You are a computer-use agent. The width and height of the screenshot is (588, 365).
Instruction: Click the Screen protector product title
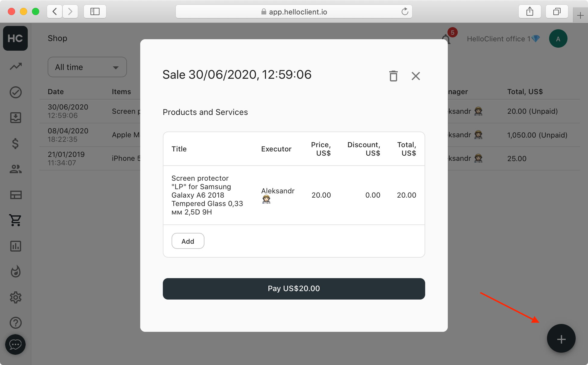207,195
